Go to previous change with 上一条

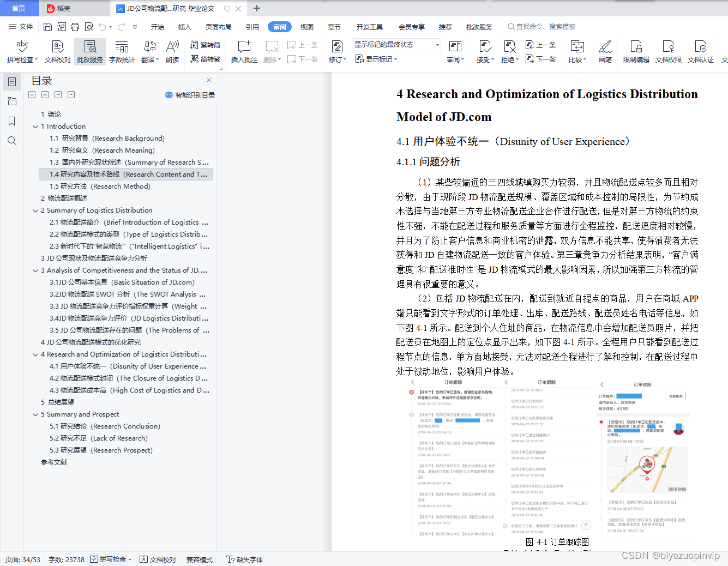540,45
